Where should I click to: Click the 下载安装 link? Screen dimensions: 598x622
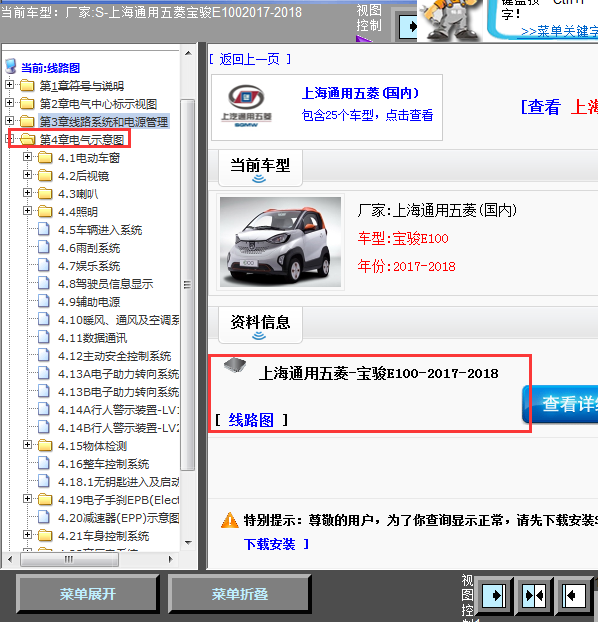(x=269, y=544)
